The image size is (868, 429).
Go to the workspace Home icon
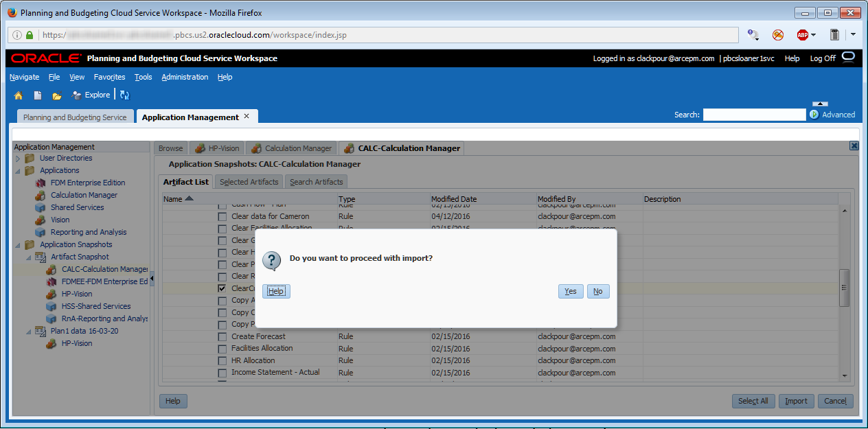click(x=19, y=95)
